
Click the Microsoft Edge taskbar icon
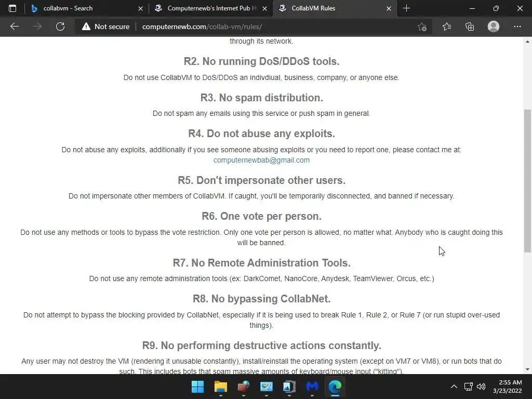335,387
